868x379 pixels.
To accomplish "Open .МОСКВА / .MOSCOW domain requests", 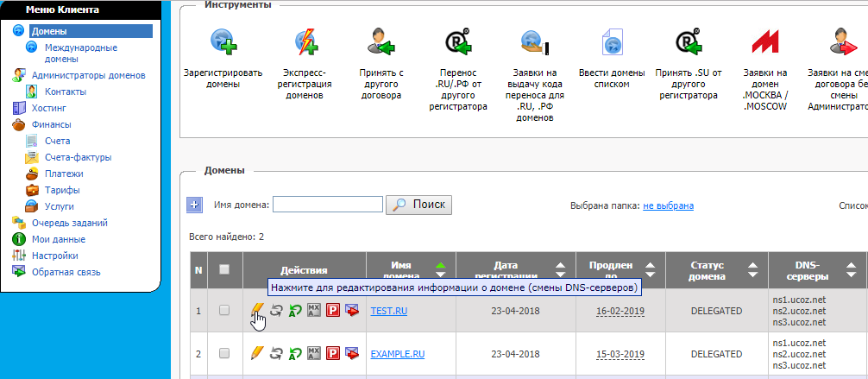I will coord(764,43).
